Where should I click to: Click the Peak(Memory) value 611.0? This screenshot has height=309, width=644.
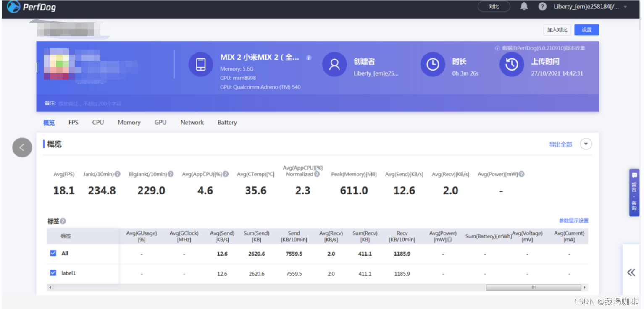[x=354, y=191]
